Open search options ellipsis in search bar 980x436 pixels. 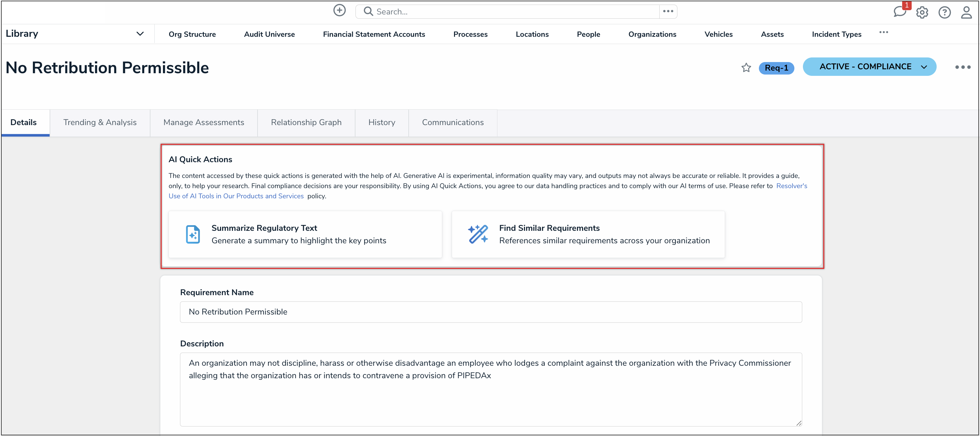coord(668,11)
